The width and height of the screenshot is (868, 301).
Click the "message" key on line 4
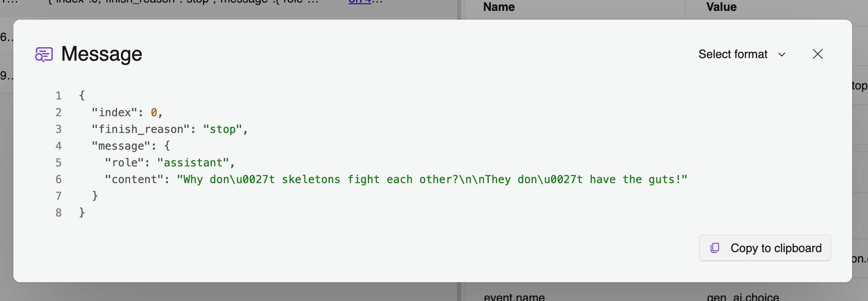pyautogui.click(x=121, y=146)
